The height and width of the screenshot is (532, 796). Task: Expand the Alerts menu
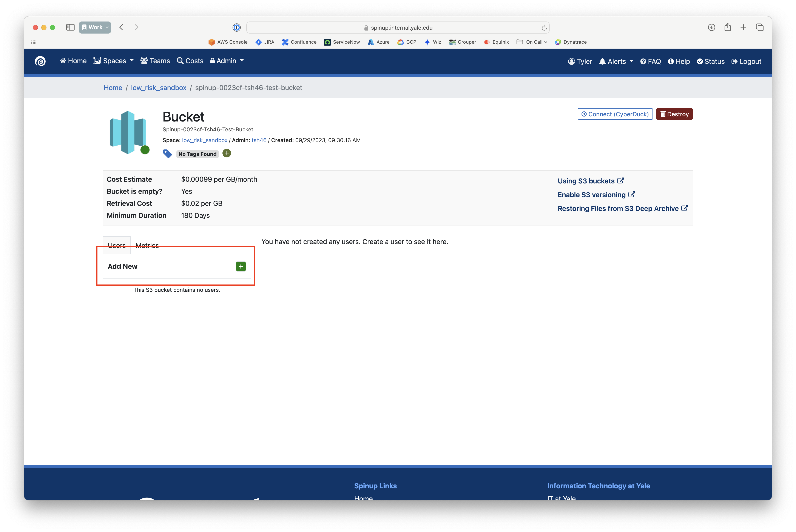tap(616, 62)
